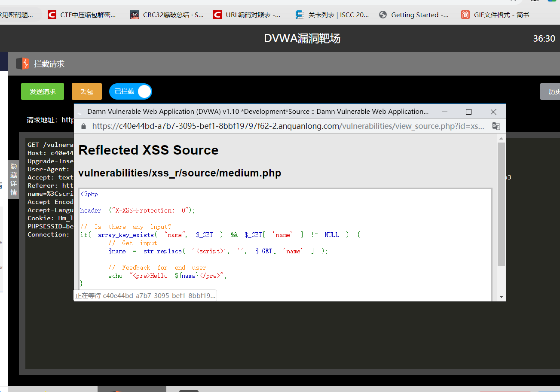This screenshot has height=392, width=560.
Task: Click the lock icon in popup address bar
Action: click(x=83, y=126)
